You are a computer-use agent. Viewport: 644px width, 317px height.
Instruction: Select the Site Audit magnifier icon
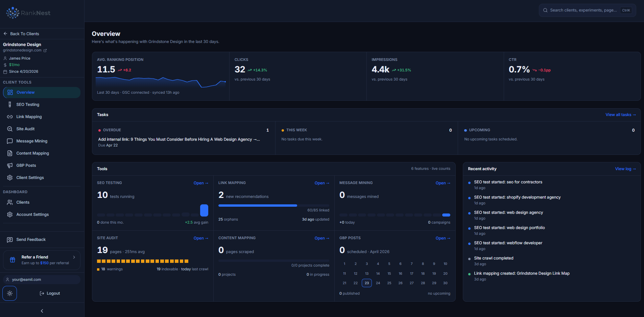(10, 129)
